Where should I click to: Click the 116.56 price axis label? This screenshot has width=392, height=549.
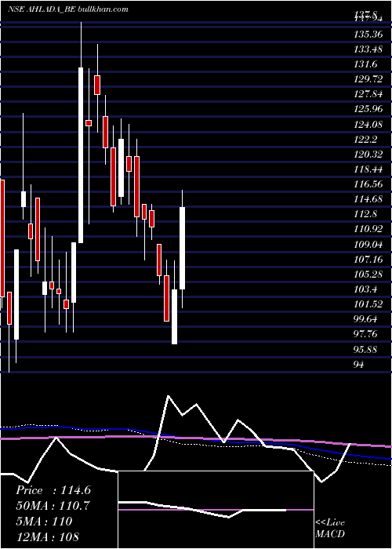(368, 184)
